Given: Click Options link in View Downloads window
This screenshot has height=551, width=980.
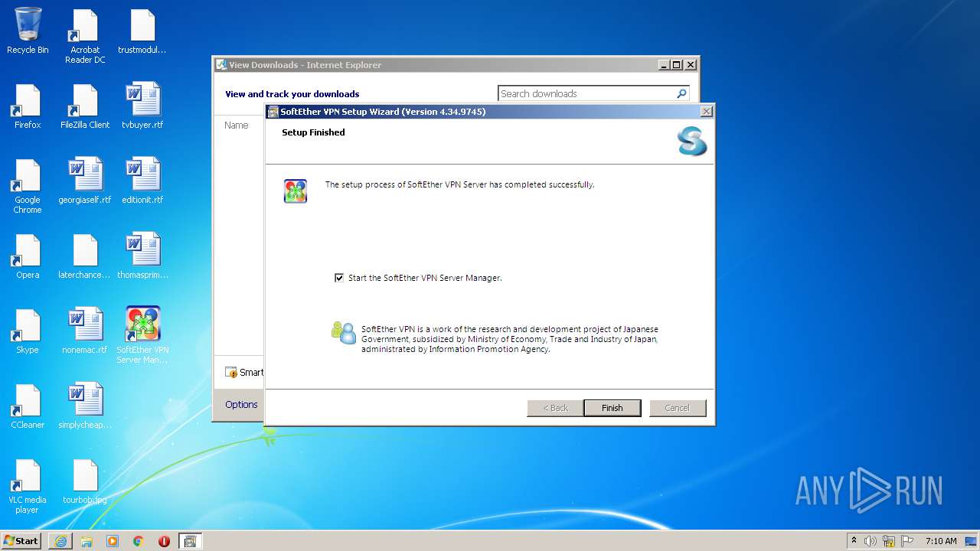Looking at the screenshot, I should (241, 404).
